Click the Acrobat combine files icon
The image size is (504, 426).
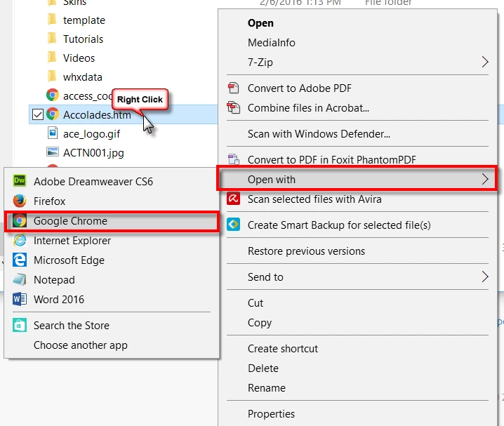[233, 107]
